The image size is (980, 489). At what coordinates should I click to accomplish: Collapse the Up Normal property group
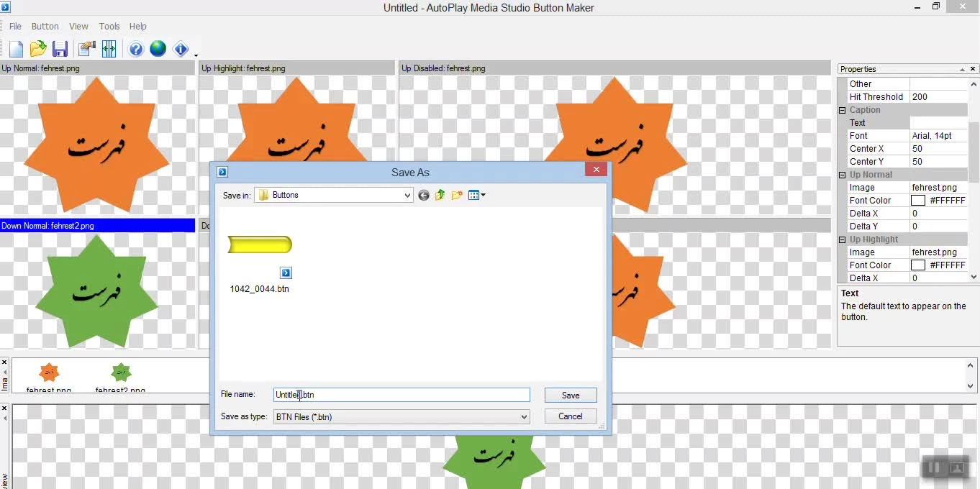tap(843, 175)
